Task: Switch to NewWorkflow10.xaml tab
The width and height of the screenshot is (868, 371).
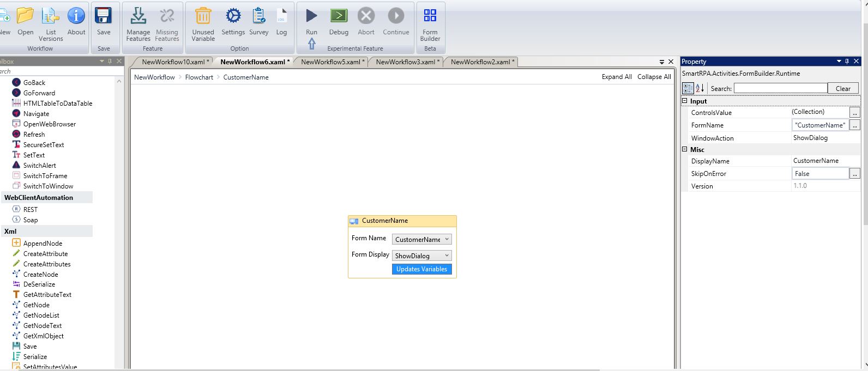Action: pyautogui.click(x=174, y=62)
